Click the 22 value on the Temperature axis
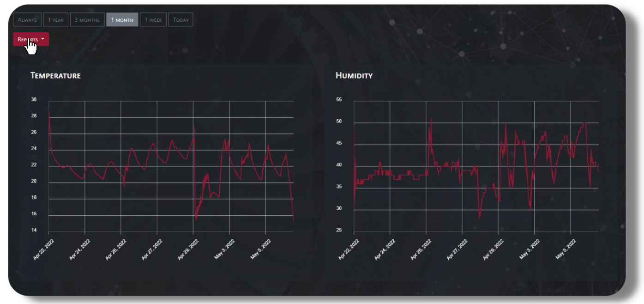 (34, 165)
